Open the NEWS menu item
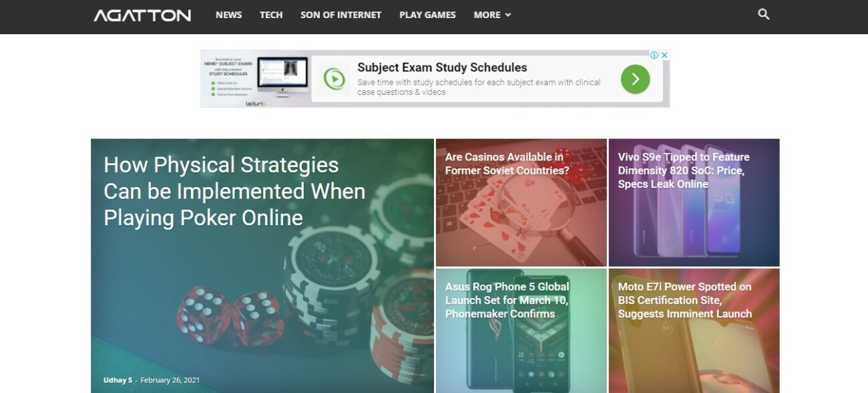Image resolution: width=868 pixels, height=393 pixels. tap(228, 15)
